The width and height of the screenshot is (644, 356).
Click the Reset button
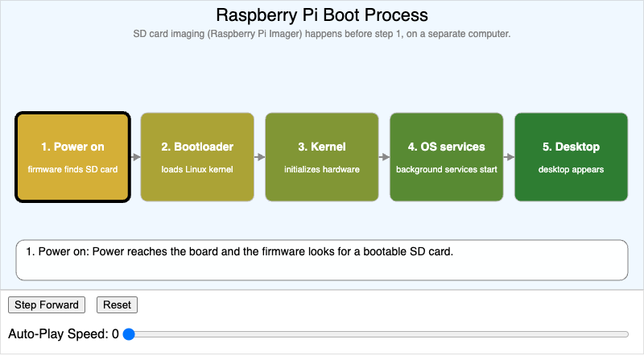[117, 305]
